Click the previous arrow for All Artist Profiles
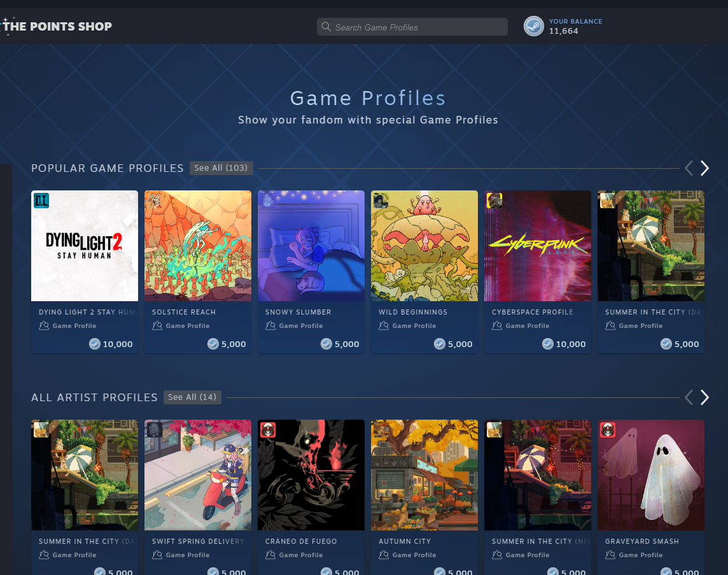 click(x=689, y=397)
